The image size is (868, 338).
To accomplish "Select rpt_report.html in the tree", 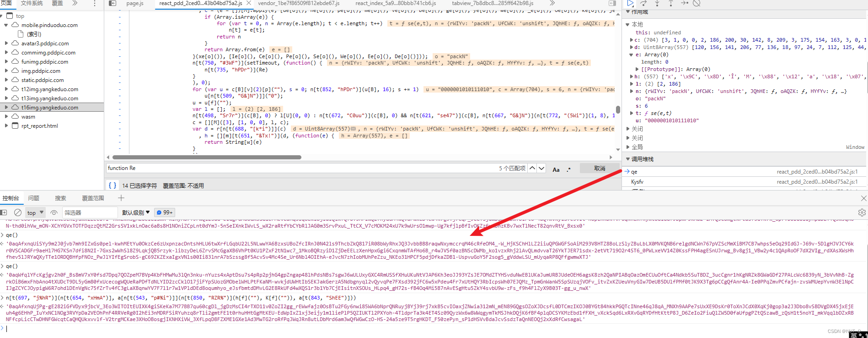I will point(40,126).
